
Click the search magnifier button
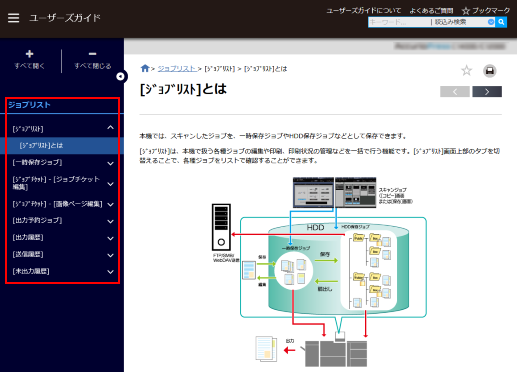(501, 22)
